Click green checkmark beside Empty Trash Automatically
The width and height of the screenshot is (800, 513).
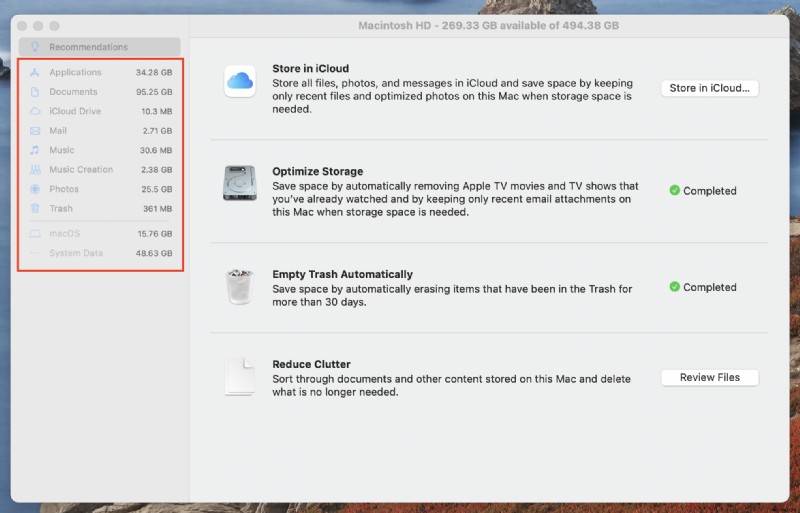point(674,287)
